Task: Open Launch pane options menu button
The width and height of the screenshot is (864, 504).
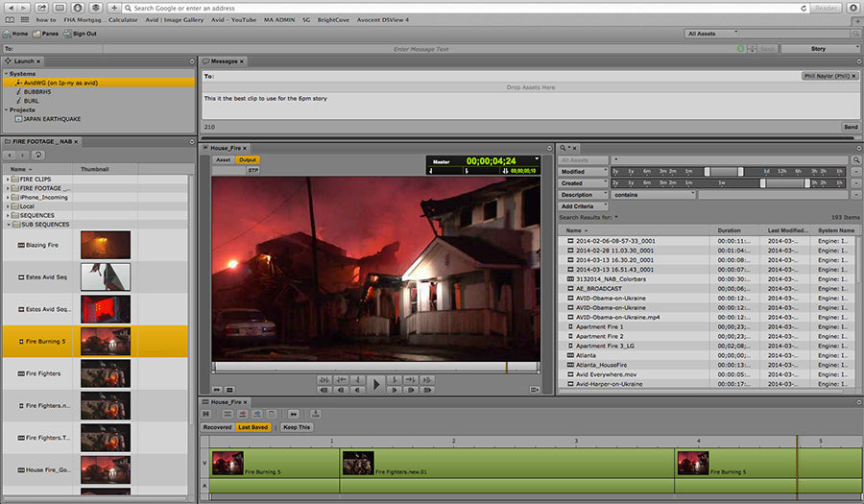Action: [192, 61]
